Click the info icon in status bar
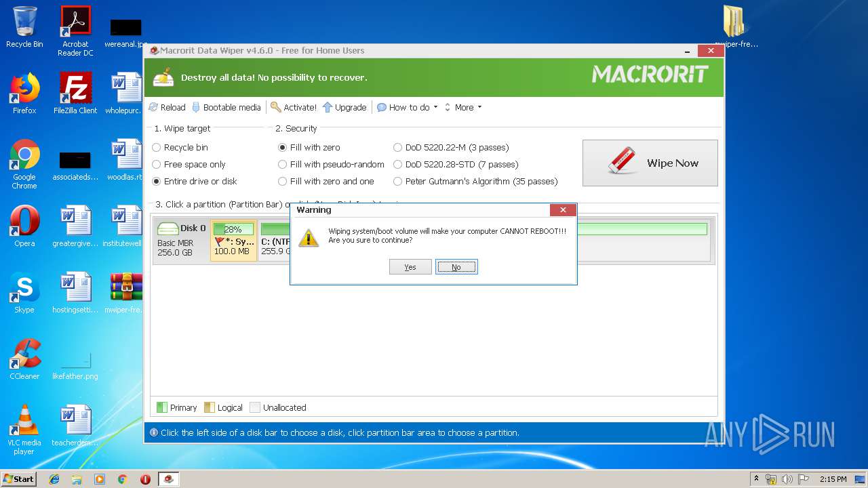Viewport: 868px width, 488px height. [x=153, y=432]
